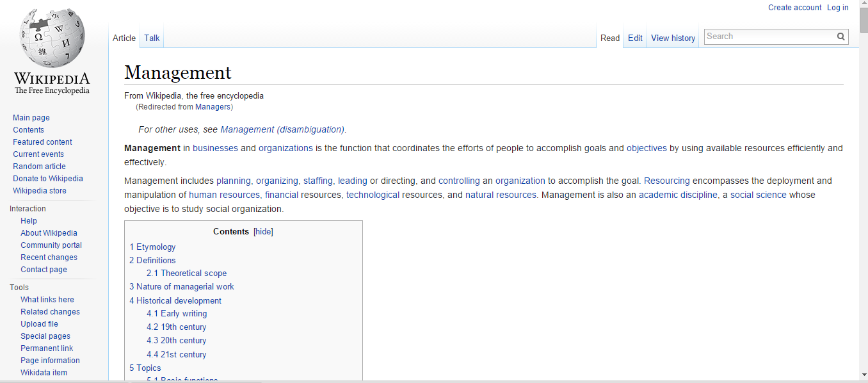Screen dimensions: 868x383
Task: Go to Random article
Action: (39, 166)
